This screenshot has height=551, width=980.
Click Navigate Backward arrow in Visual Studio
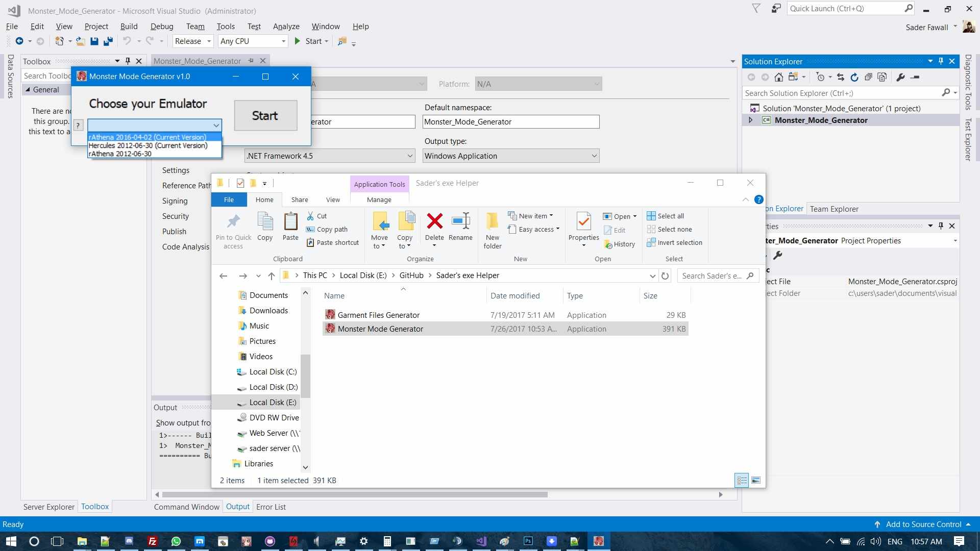19,41
